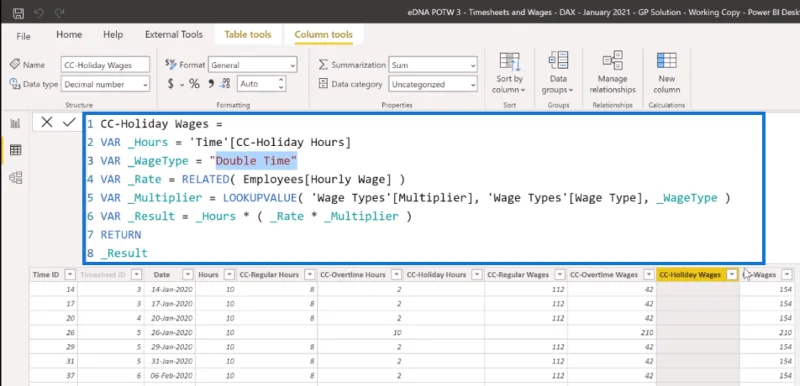The image size is (800, 386).
Task: Click the currency dollar format icon
Action: (171, 84)
